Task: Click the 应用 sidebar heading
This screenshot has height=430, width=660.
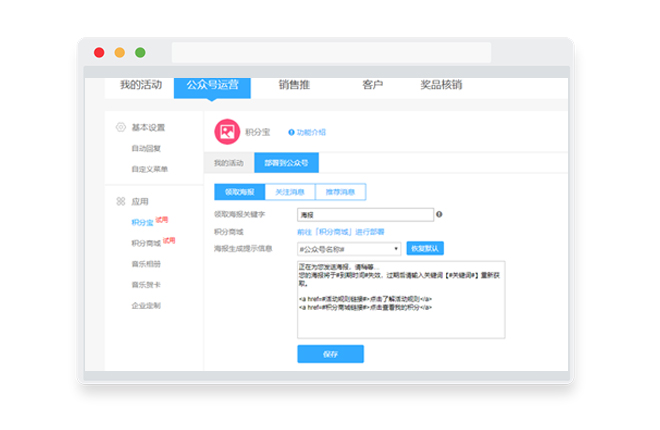Action: coord(140,202)
